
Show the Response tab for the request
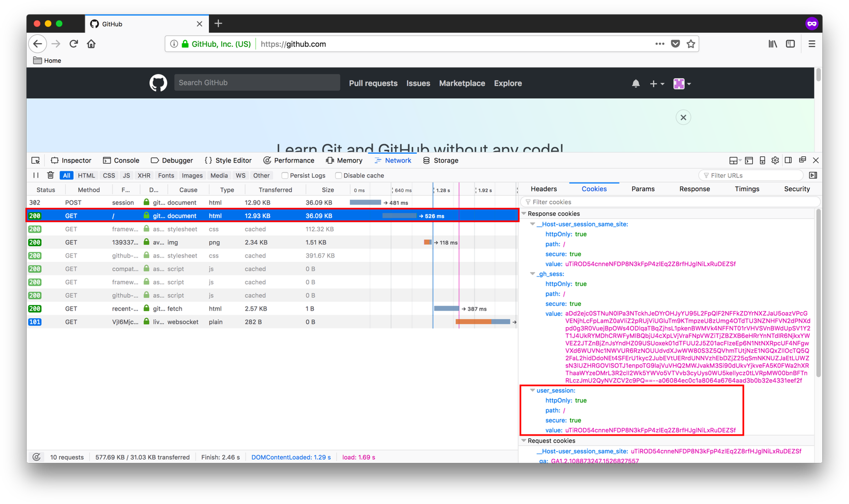pyautogui.click(x=695, y=189)
